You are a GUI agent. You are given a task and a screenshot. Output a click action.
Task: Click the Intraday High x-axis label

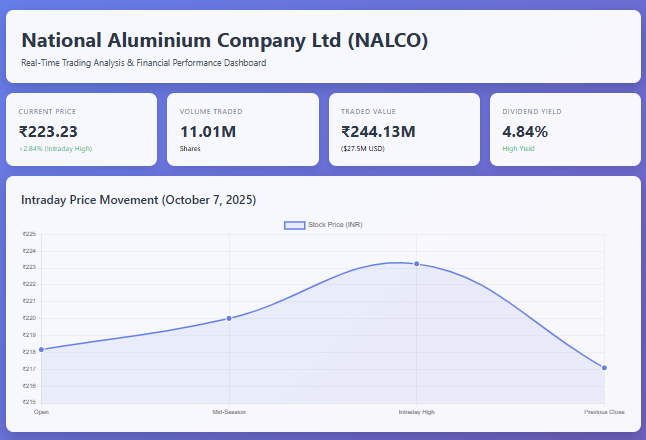tap(417, 412)
